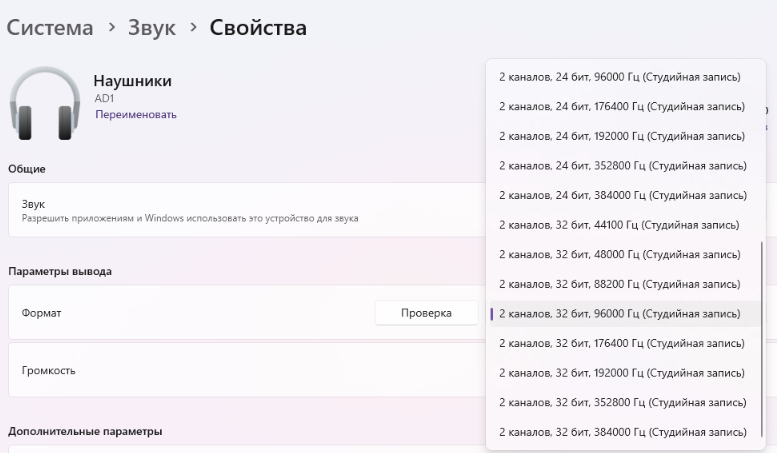Go back to Система in breadcrumb
777x453 pixels.
(x=50, y=28)
